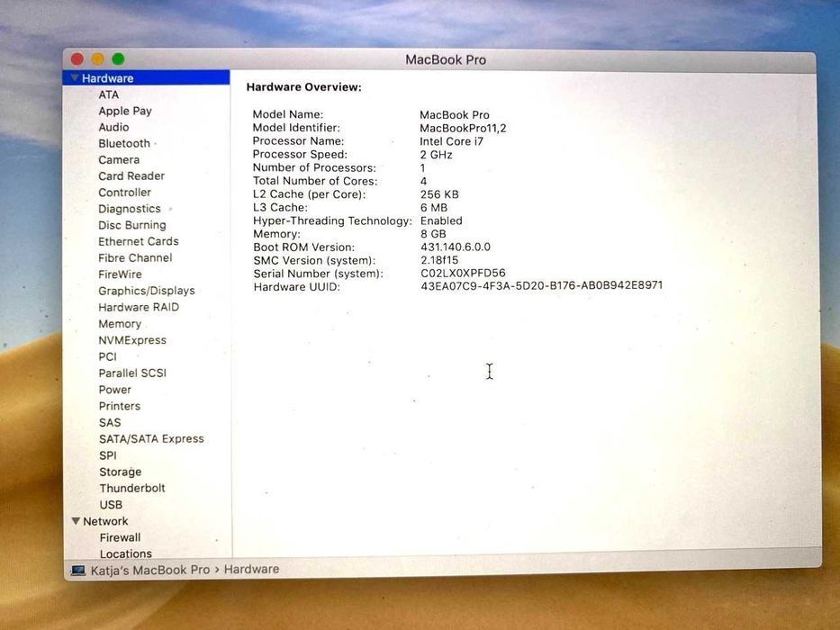Screen dimensions: 840x630
Task: Click the Hardware UUID value
Action: coord(542,285)
